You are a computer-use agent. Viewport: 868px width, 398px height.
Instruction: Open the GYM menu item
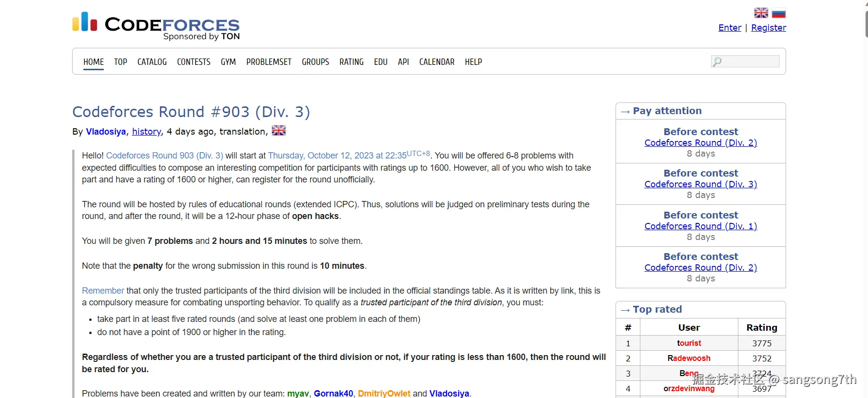[x=228, y=62]
